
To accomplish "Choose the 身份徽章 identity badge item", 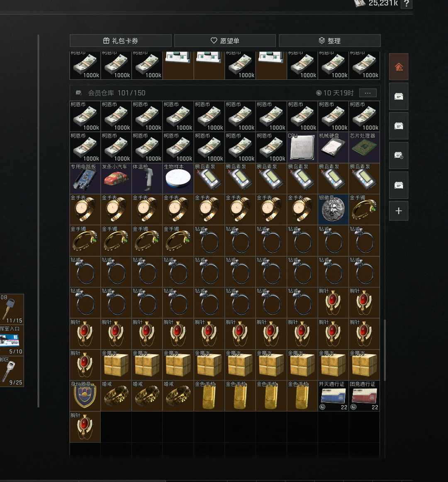I will tap(85, 396).
